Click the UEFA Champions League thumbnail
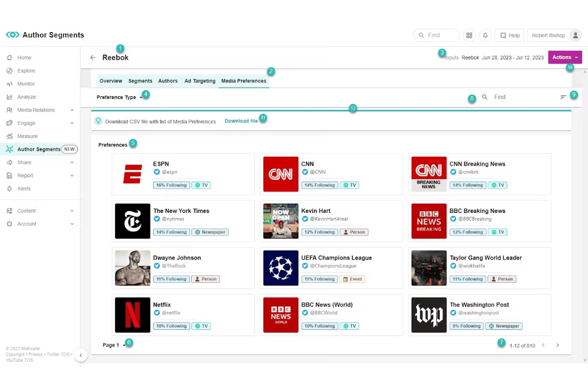The image size is (588, 392). (280, 268)
